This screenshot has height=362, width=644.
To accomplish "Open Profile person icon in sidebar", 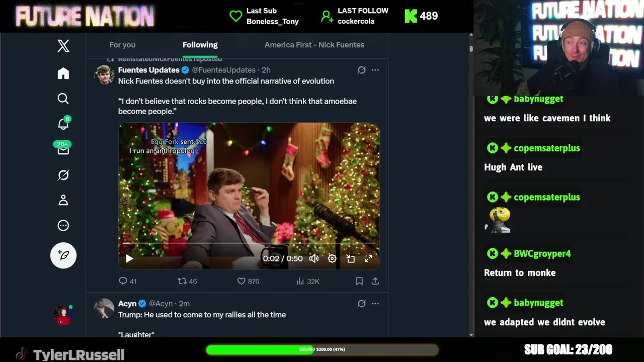I will click(63, 200).
